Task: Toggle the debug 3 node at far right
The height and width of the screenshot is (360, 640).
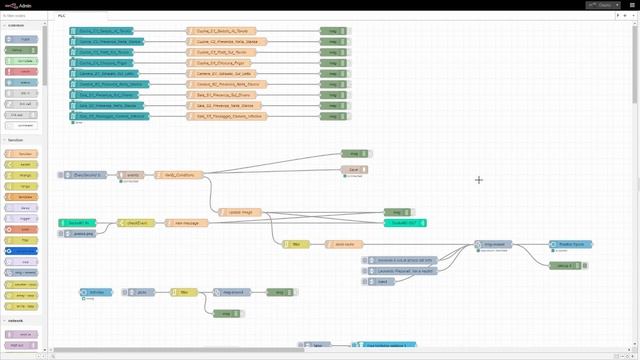Action: (x=584, y=266)
